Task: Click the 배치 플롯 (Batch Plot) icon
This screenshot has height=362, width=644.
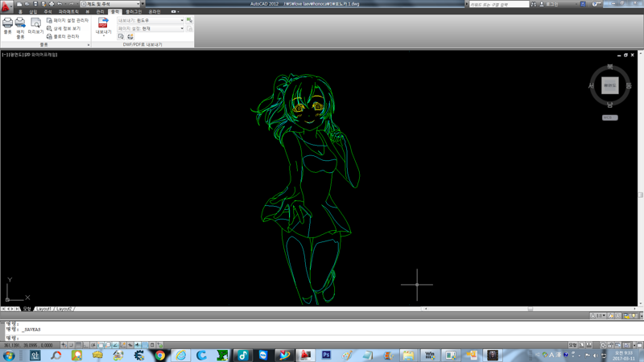Action: coord(20,23)
